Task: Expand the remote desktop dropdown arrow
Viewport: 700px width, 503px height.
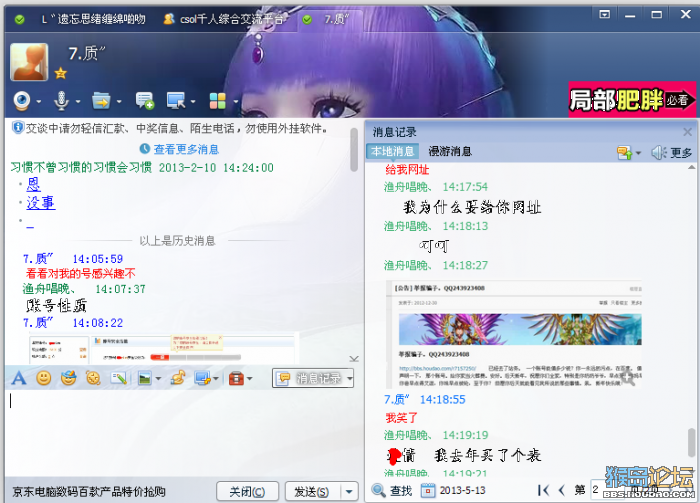Action: (193, 102)
